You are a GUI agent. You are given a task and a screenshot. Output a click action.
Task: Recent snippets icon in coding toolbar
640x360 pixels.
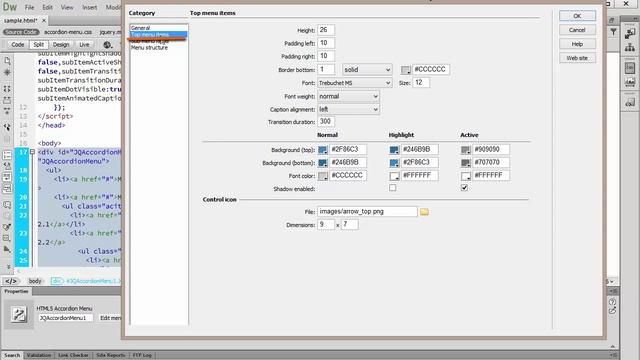[x=7, y=238]
